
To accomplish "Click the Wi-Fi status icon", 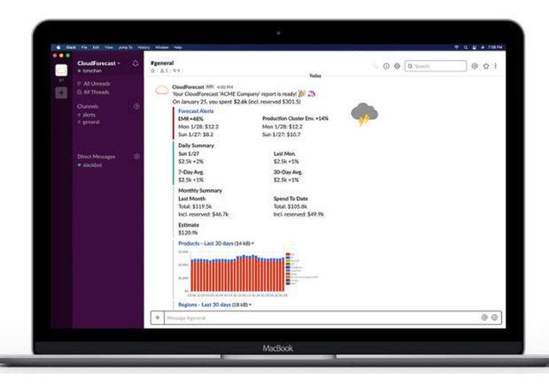I will coord(457,47).
